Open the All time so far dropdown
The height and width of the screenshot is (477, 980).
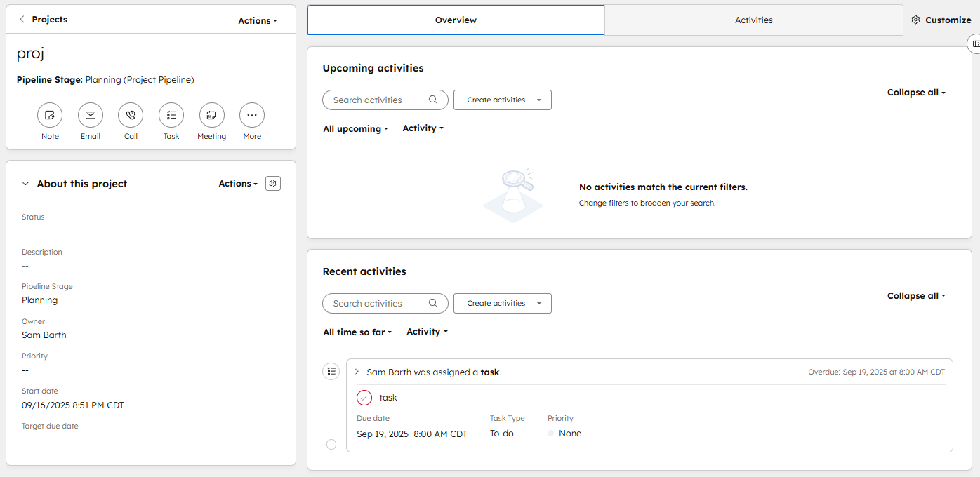click(x=357, y=332)
